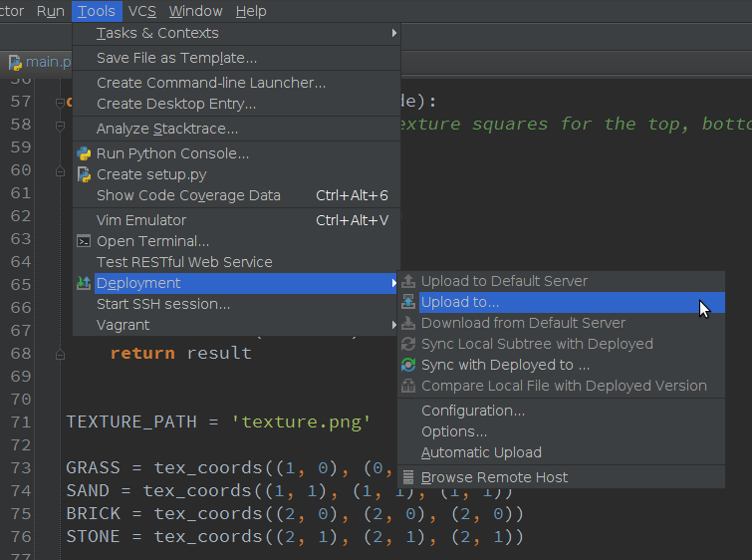Click the Compare Local File icon
752x560 pixels.
click(408, 386)
